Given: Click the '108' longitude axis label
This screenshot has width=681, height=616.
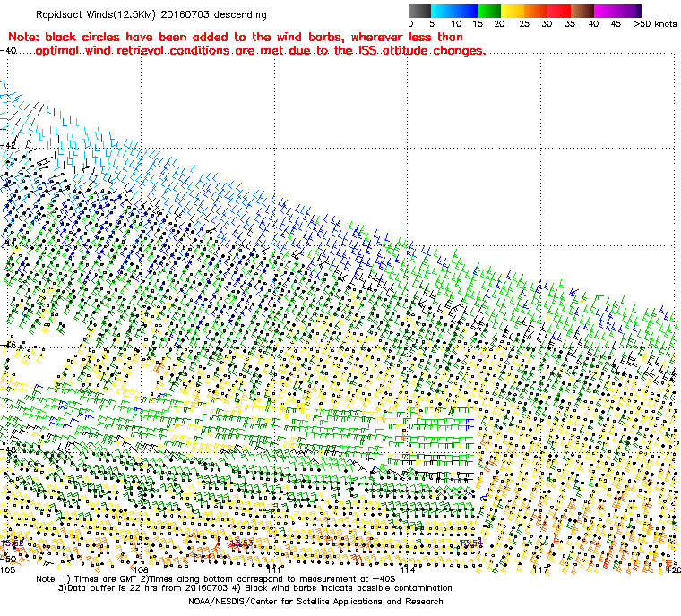Looking at the screenshot, I should pyautogui.click(x=141, y=569).
